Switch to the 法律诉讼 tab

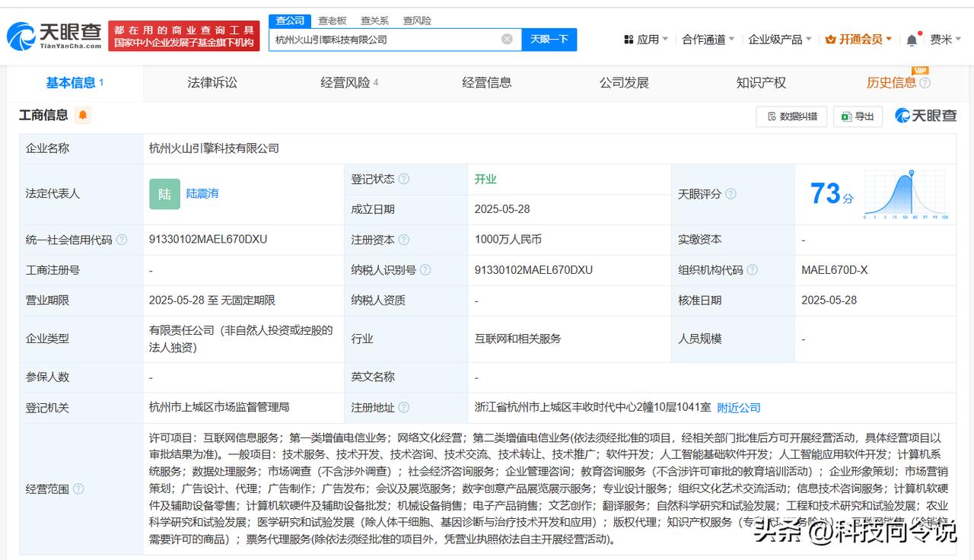point(212,83)
